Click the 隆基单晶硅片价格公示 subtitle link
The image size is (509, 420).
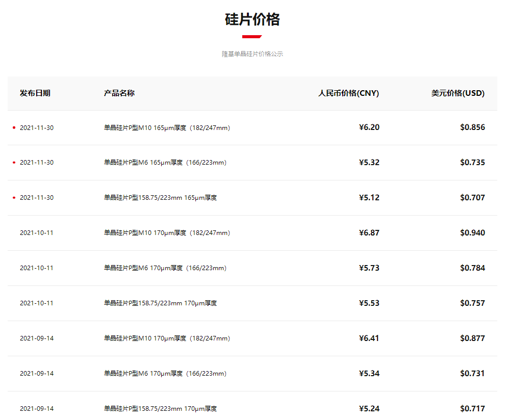click(252, 53)
